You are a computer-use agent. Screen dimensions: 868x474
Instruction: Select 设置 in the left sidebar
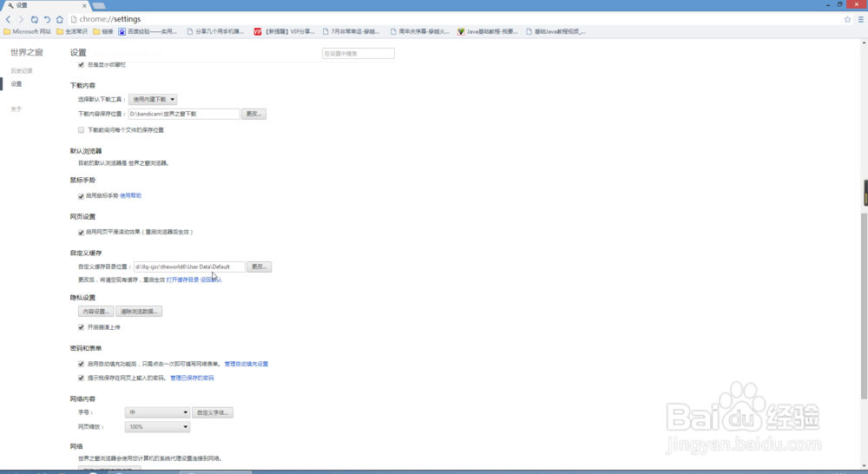pyautogui.click(x=16, y=84)
